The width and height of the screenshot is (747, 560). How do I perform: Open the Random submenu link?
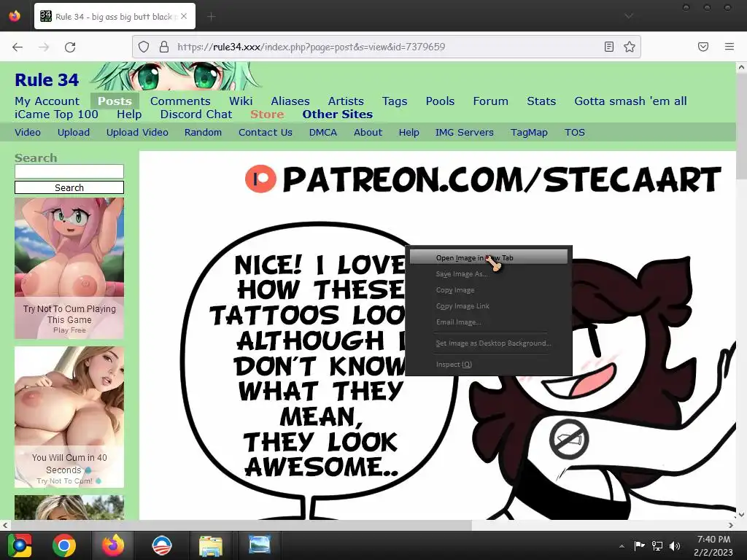tap(203, 133)
